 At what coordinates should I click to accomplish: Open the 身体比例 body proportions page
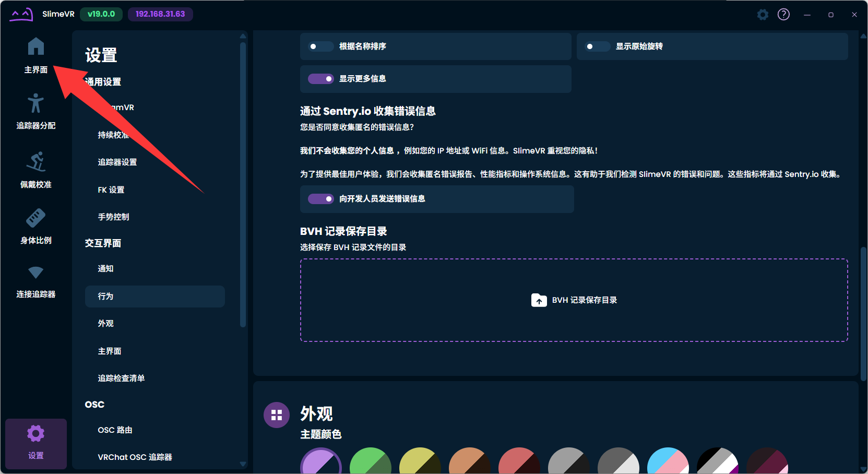pyautogui.click(x=36, y=227)
